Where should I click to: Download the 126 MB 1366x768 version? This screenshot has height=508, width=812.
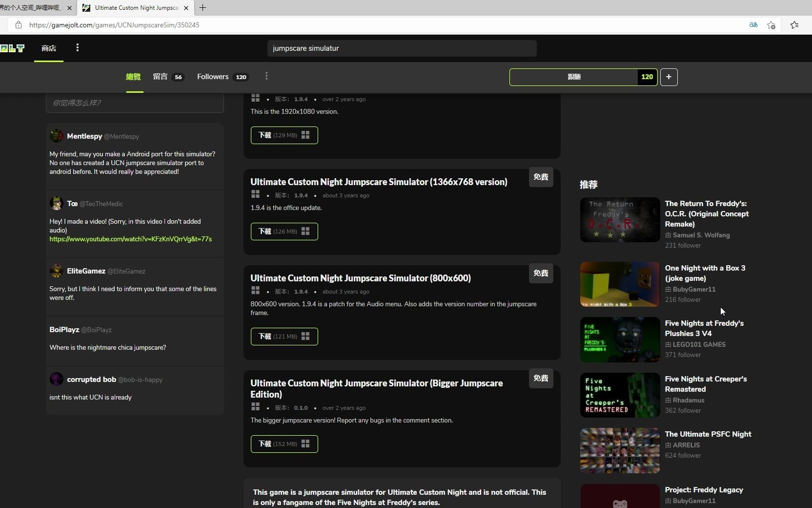click(x=284, y=232)
